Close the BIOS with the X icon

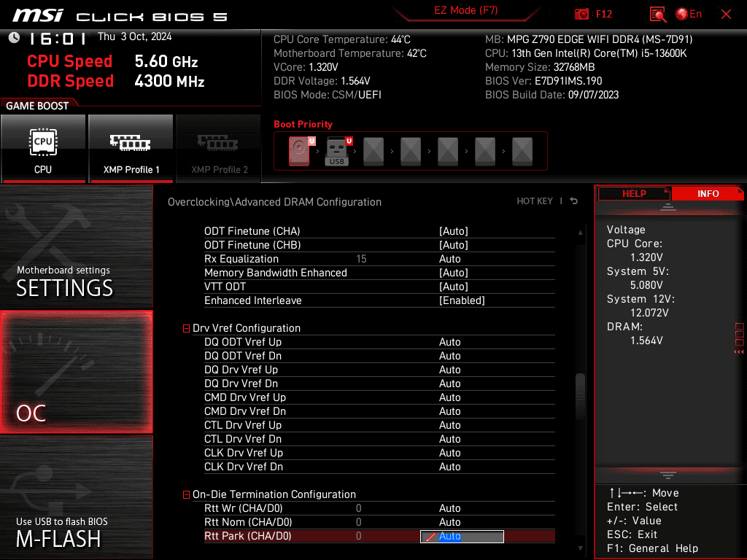726,15
